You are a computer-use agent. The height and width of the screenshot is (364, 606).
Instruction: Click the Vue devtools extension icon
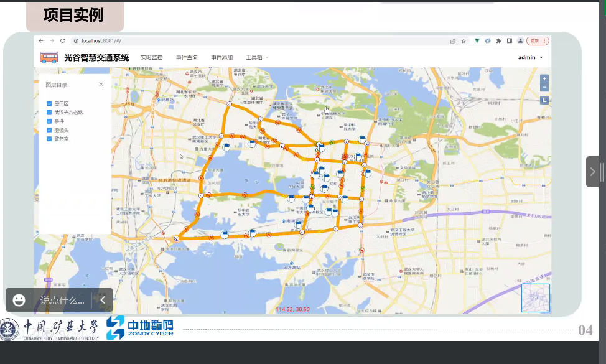(477, 41)
